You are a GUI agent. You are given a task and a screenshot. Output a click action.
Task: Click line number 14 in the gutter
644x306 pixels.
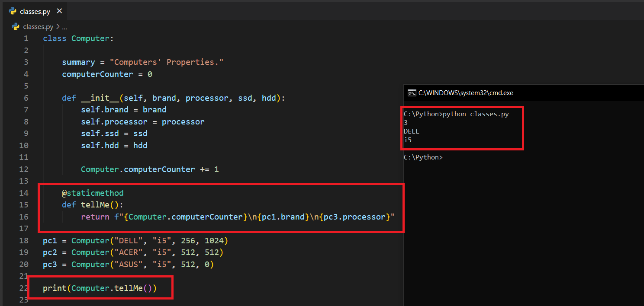pyautogui.click(x=24, y=193)
